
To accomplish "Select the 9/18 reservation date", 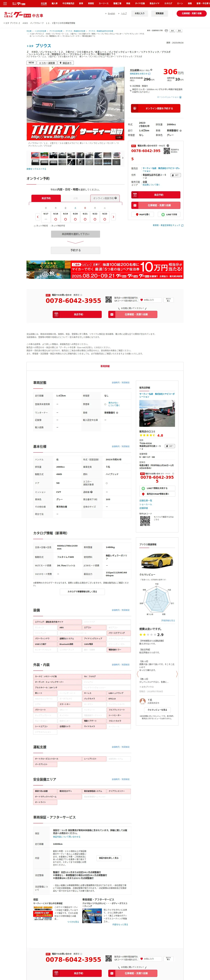I will tap(56, 217).
